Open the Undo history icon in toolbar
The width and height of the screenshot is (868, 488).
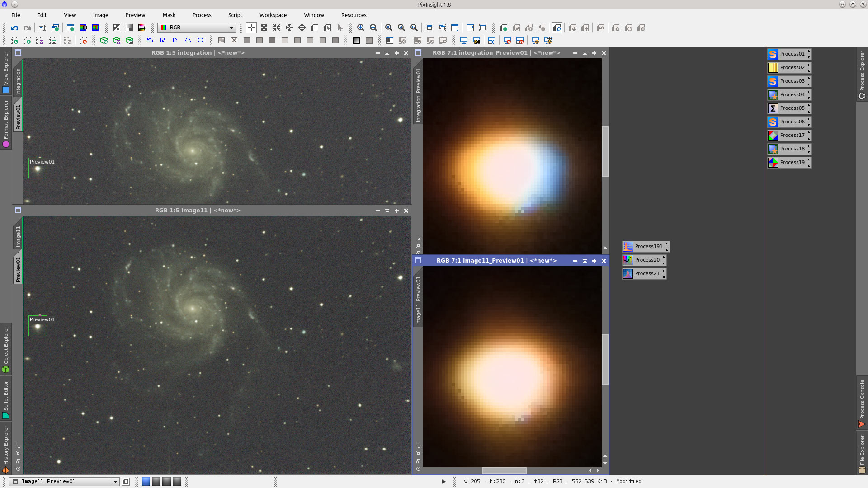tap(14, 28)
